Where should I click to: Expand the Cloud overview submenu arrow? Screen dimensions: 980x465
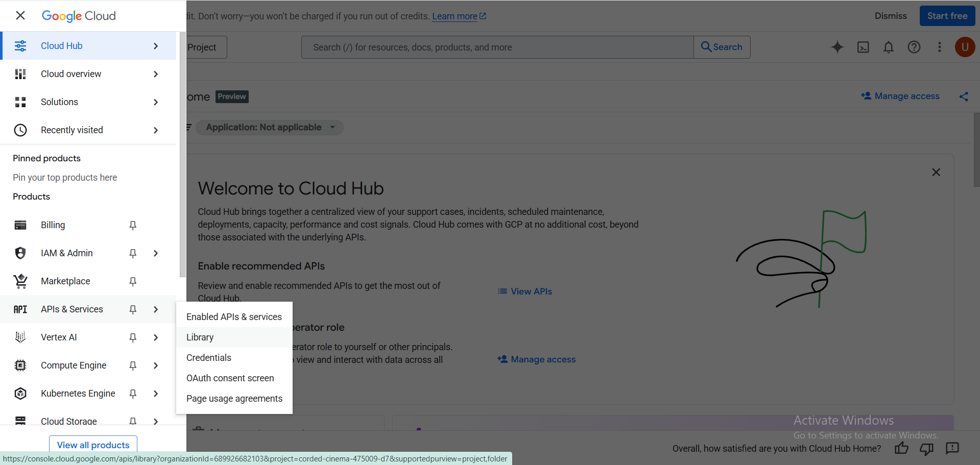click(x=156, y=74)
